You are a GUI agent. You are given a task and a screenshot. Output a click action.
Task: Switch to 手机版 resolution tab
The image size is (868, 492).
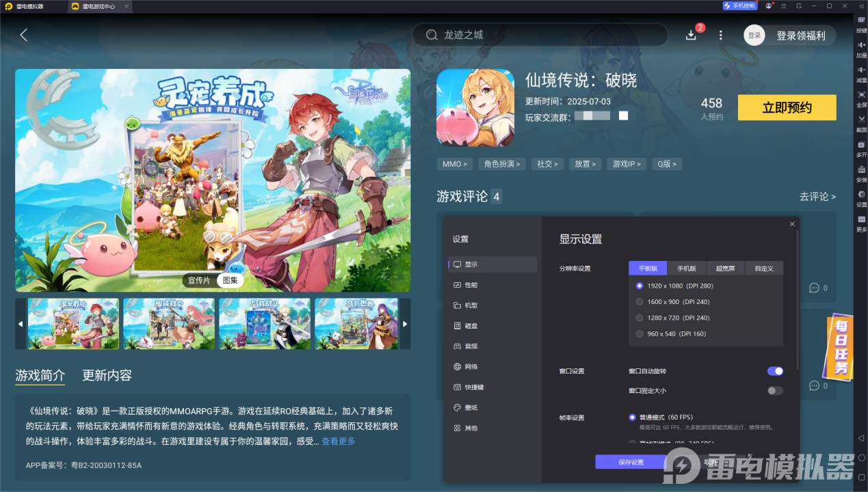point(687,269)
